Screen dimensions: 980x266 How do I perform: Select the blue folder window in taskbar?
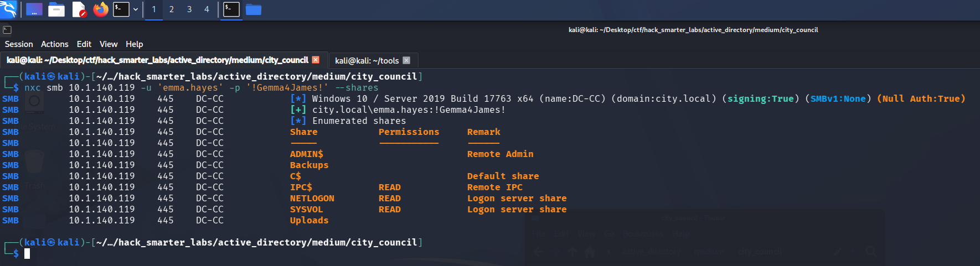(254, 9)
